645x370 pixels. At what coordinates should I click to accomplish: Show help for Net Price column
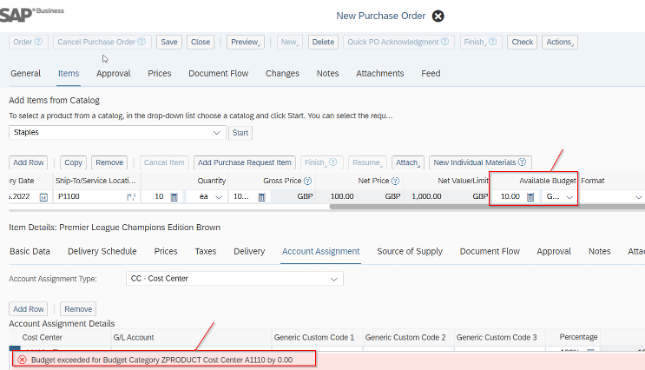[395, 181]
